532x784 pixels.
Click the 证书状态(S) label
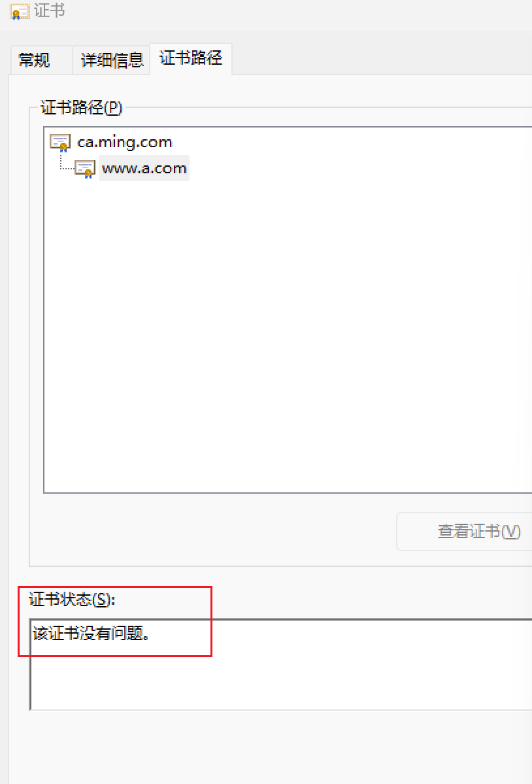[x=71, y=599]
